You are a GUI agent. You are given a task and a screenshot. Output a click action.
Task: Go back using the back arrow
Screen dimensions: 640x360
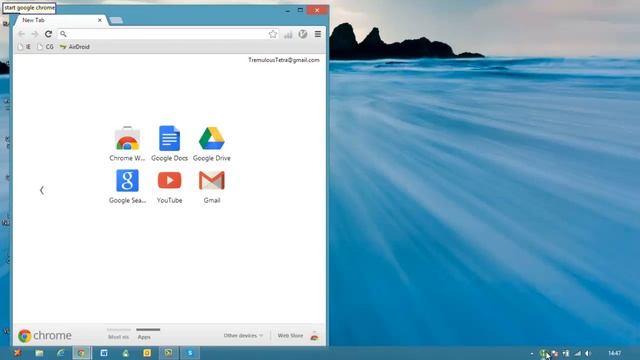22,34
